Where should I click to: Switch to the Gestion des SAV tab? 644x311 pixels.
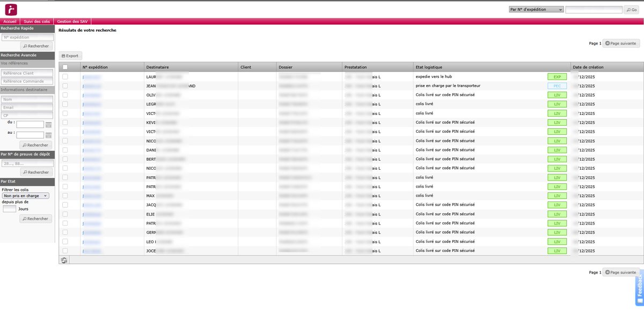[72, 21]
